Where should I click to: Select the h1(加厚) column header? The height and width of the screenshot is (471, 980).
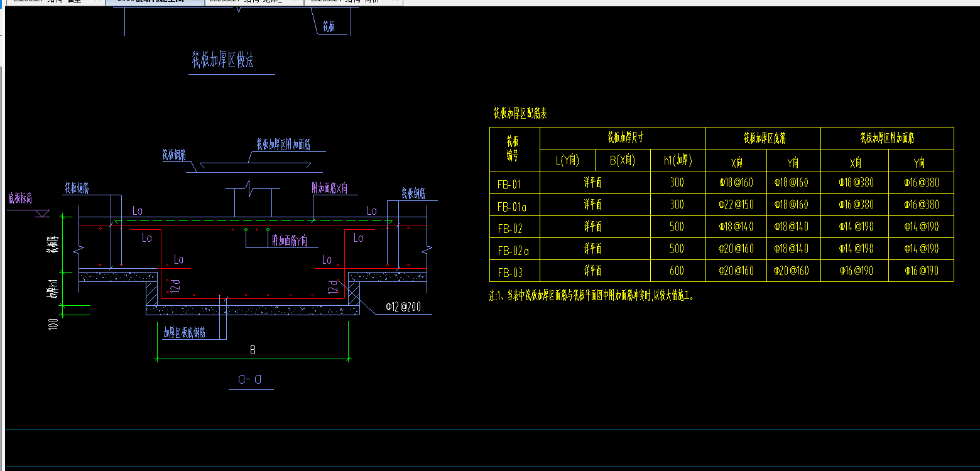coord(677,161)
